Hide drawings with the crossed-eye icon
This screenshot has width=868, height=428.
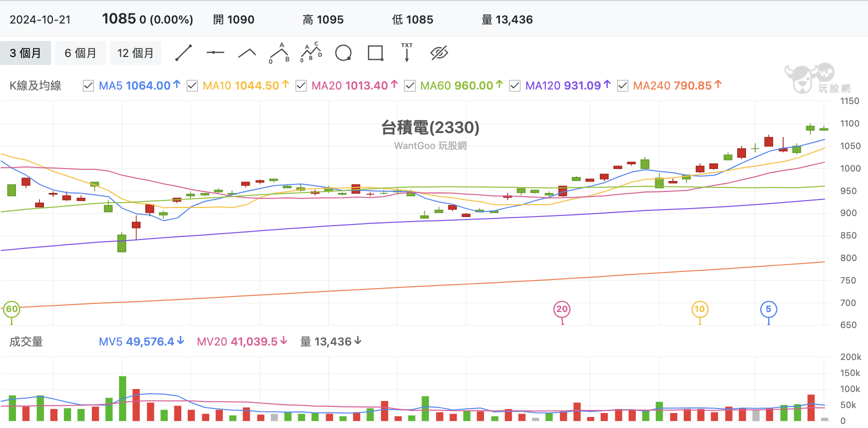[x=439, y=52]
